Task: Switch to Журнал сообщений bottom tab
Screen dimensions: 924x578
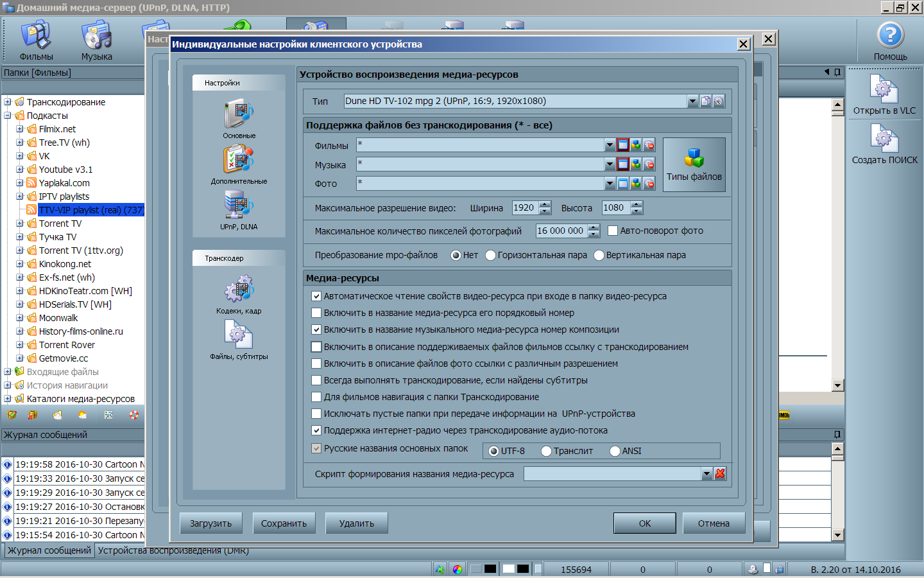Action: point(49,550)
